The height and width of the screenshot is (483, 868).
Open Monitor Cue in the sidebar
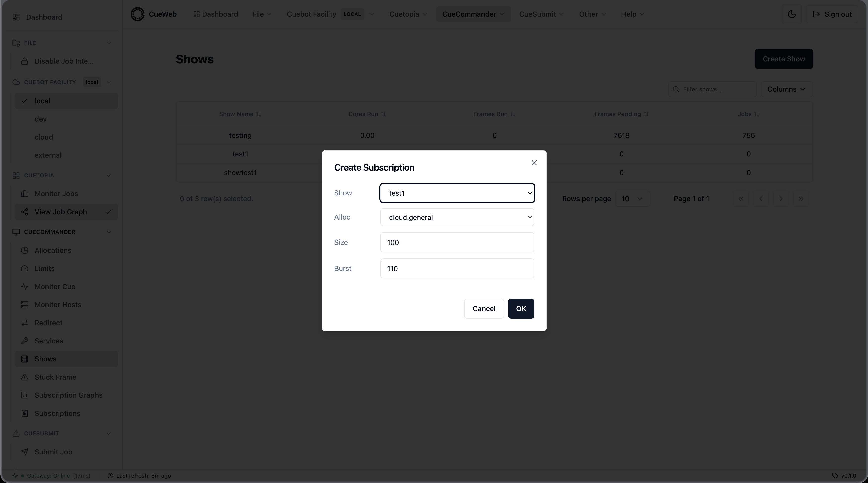click(x=66, y=287)
